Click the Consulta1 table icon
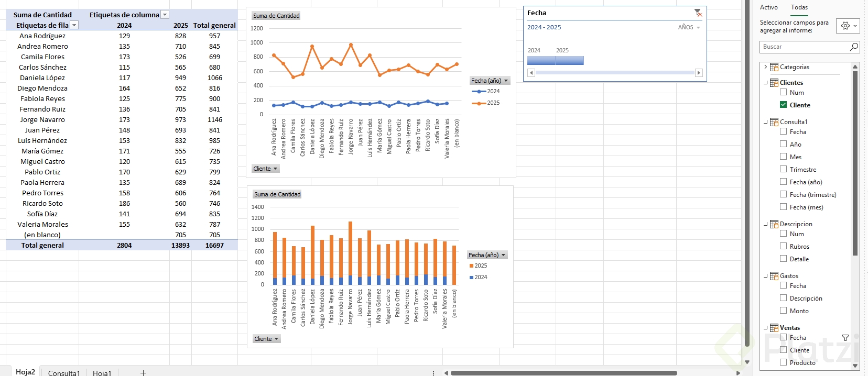 coord(774,122)
